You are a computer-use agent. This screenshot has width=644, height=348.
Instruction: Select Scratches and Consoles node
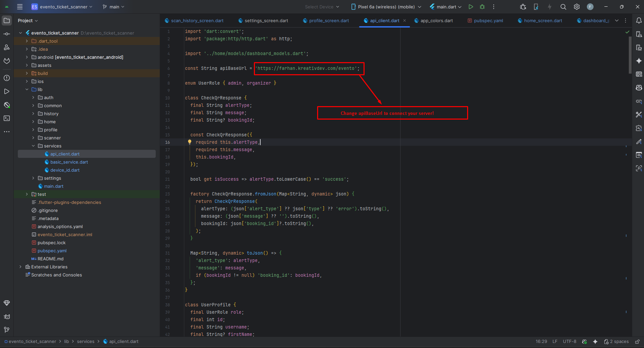tap(56, 275)
